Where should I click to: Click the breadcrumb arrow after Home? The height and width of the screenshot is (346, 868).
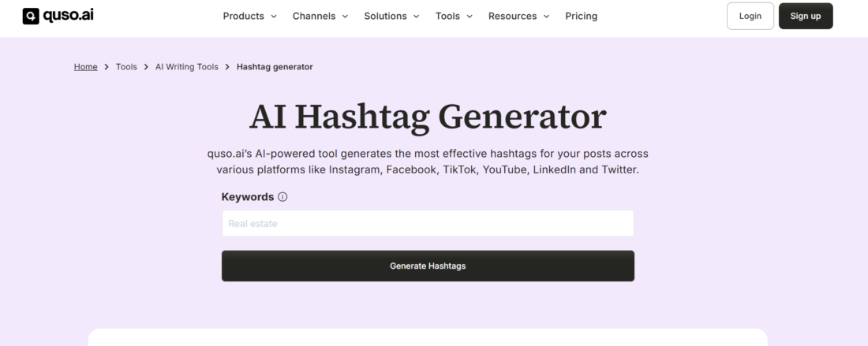click(x=107, y=67)
